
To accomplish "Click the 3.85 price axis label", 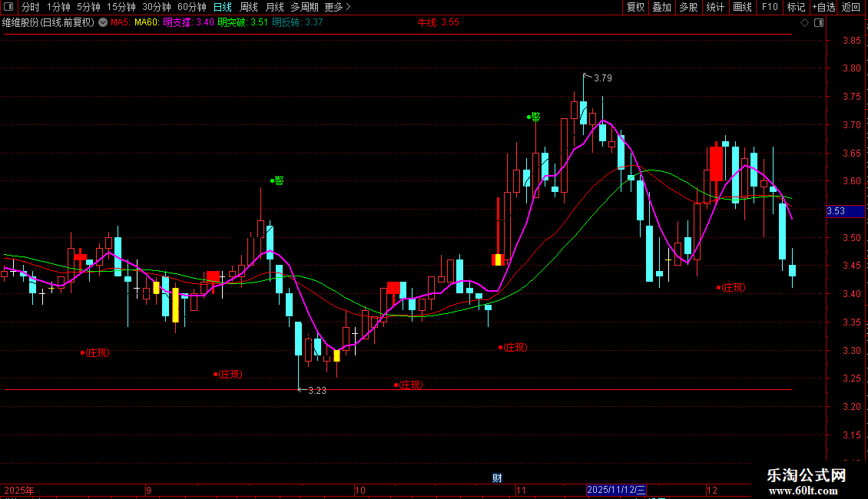I will (x=851, y=41).
